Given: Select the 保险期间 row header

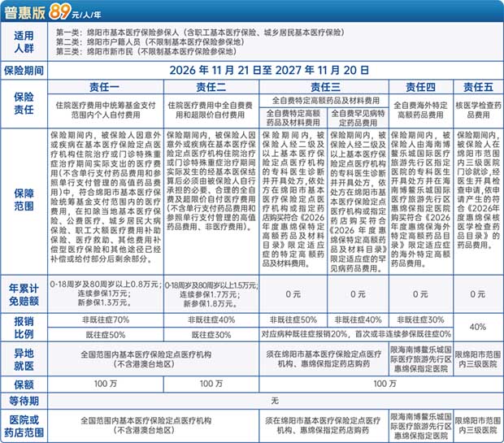Looking at the screenshot, I should [x=24, y=71].
